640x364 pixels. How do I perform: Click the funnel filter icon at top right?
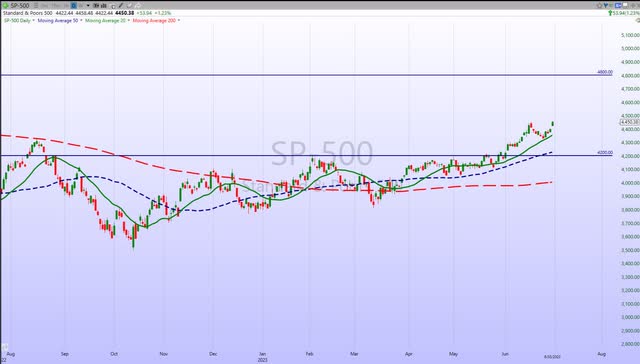point(606,5)
